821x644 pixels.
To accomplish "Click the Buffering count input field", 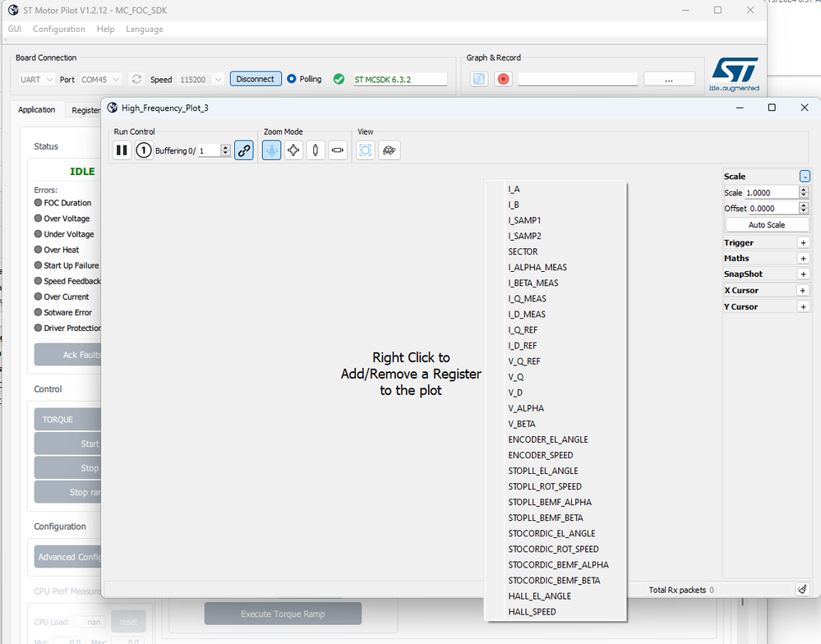I will (x=209, y=150).
